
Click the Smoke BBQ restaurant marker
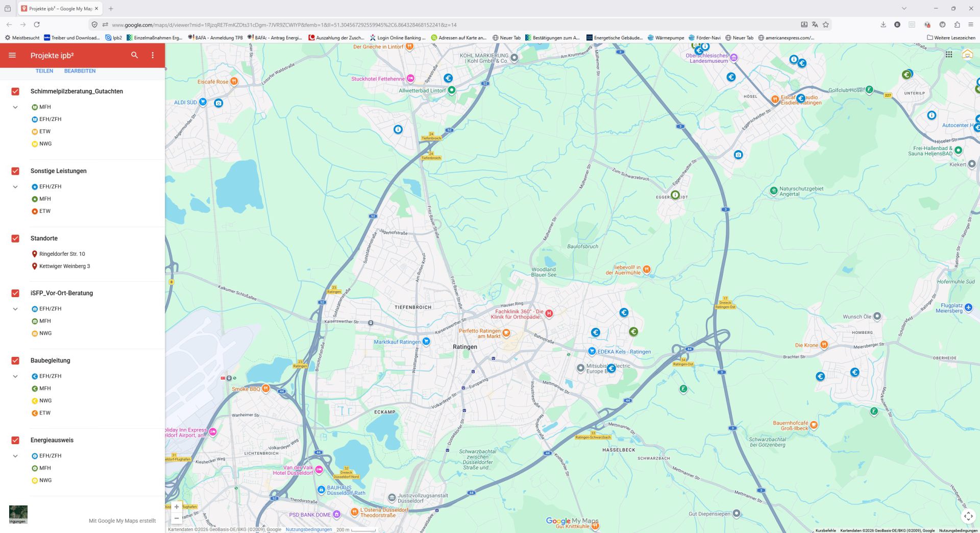coord(265,389)
